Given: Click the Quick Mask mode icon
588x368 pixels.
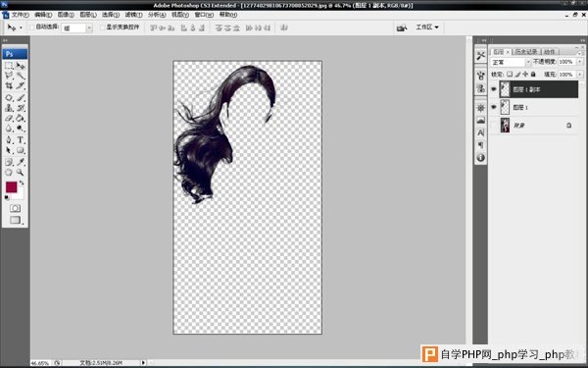Looking at the screenshot, I should point(15,208).
